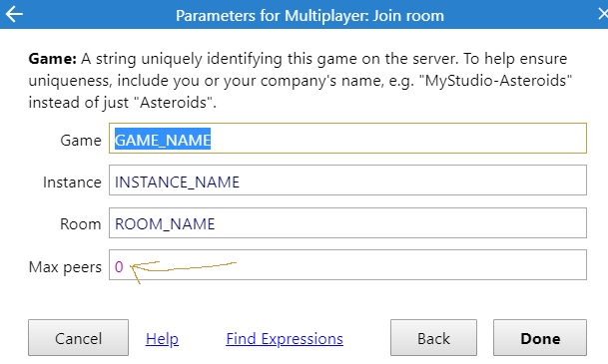Click the 0 value in Max peers

click(x=119, y=267)
